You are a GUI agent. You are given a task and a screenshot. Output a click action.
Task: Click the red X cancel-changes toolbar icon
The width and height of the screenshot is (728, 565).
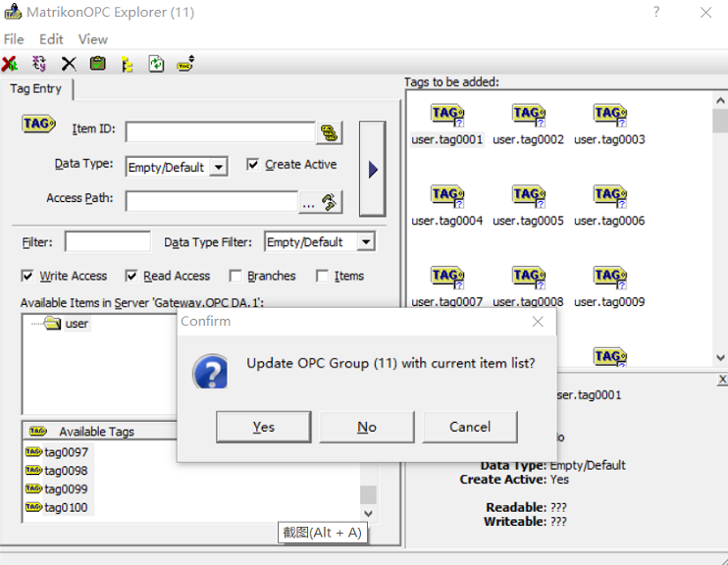(x=9, y=64)
